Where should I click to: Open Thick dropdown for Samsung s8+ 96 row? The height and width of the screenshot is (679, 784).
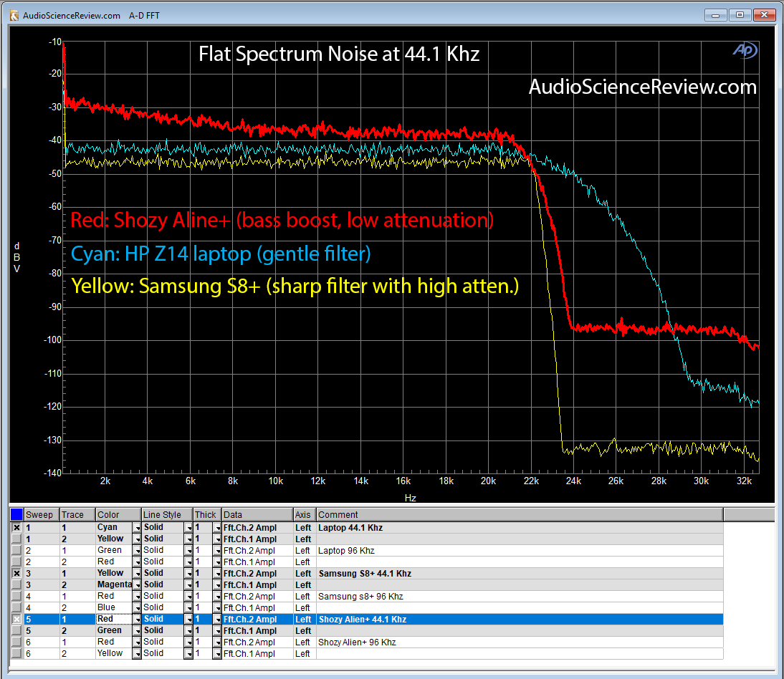[217, 597]
